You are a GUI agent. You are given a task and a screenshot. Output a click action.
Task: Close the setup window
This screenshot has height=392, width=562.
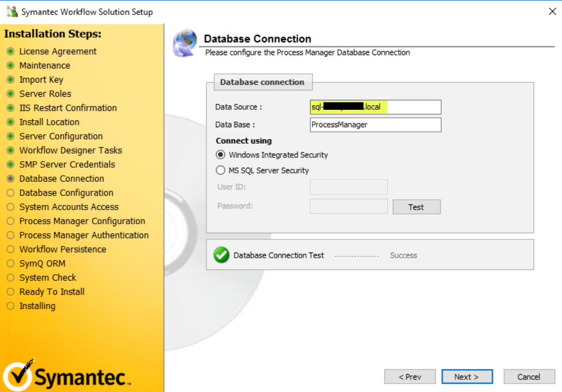point(552,11)
